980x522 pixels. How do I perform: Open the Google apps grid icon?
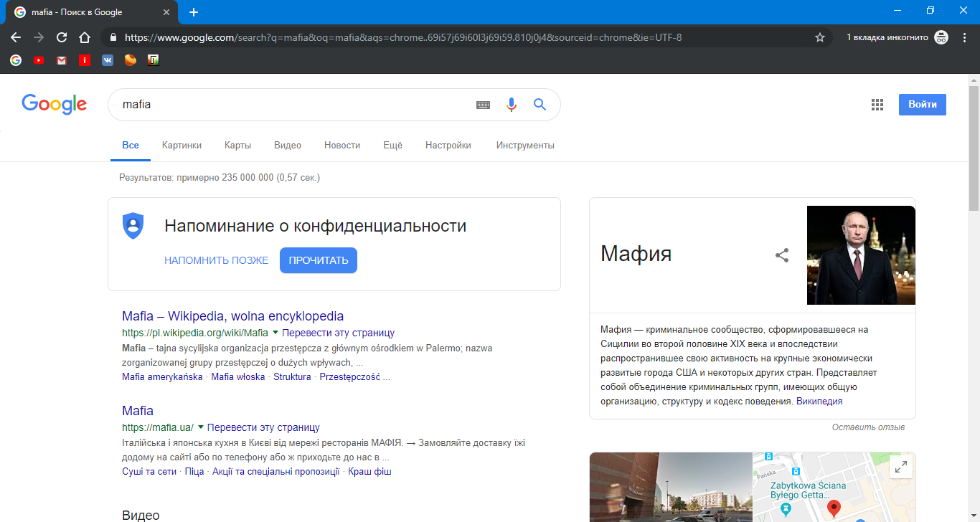(877, 105)
